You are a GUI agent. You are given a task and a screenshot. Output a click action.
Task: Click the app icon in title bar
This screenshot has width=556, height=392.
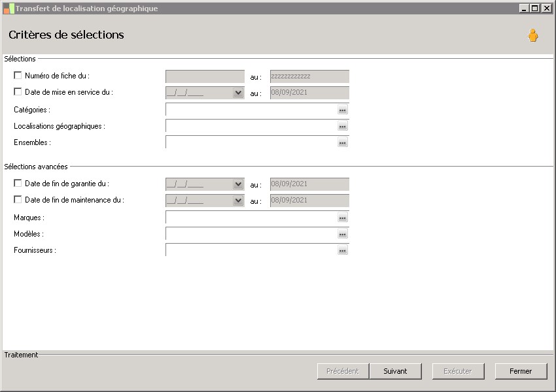tap(9, 8)
